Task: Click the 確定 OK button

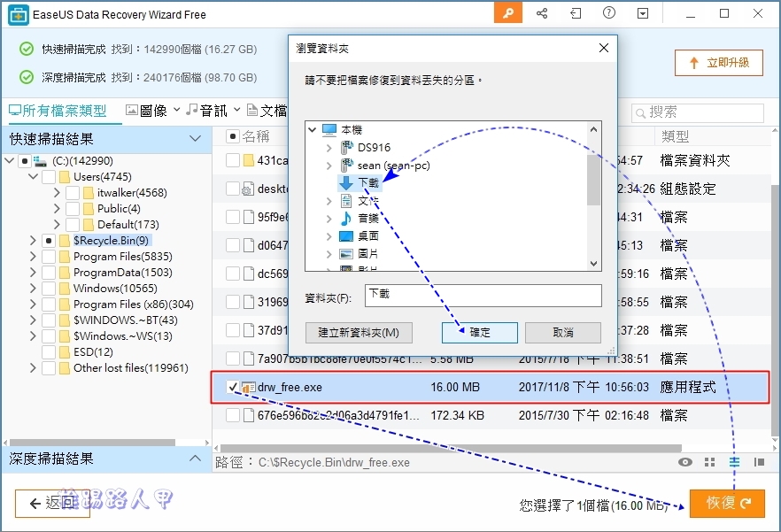Action: pyautogui.click(x=480, y=332)
